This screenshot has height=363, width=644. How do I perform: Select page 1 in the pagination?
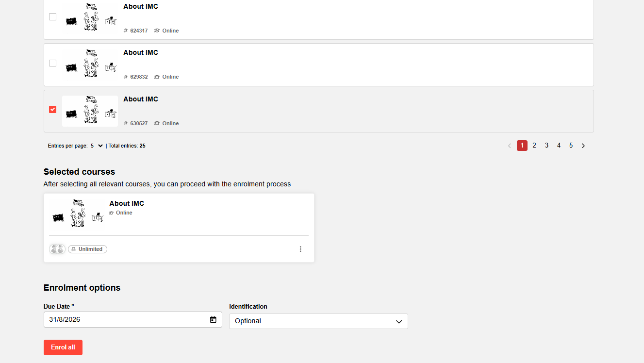[522, 146]
